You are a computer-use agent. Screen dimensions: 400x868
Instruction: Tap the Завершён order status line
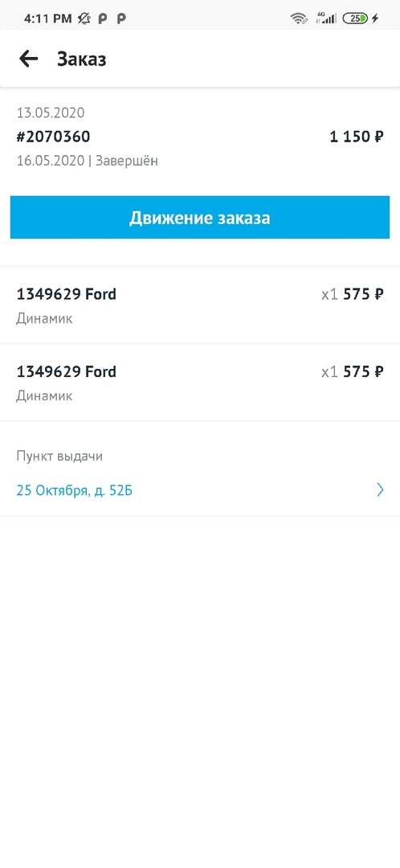[88, 161]
